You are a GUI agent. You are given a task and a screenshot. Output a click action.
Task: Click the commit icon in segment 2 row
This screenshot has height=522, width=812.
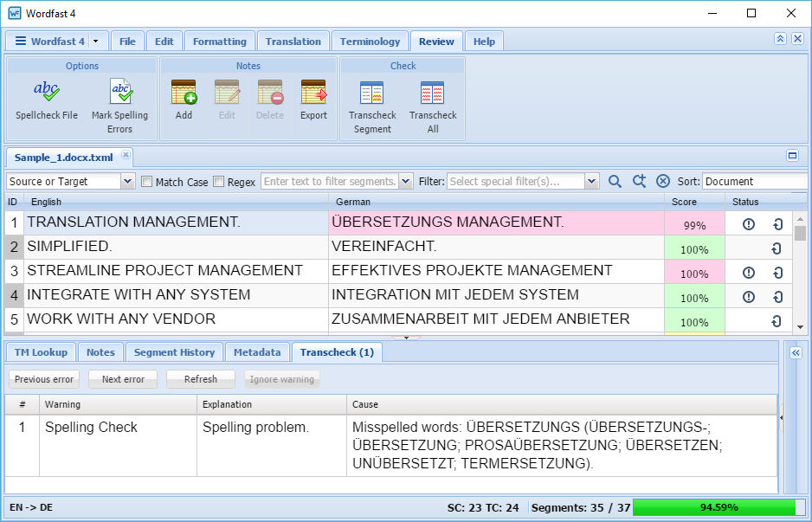pos(777,248)
